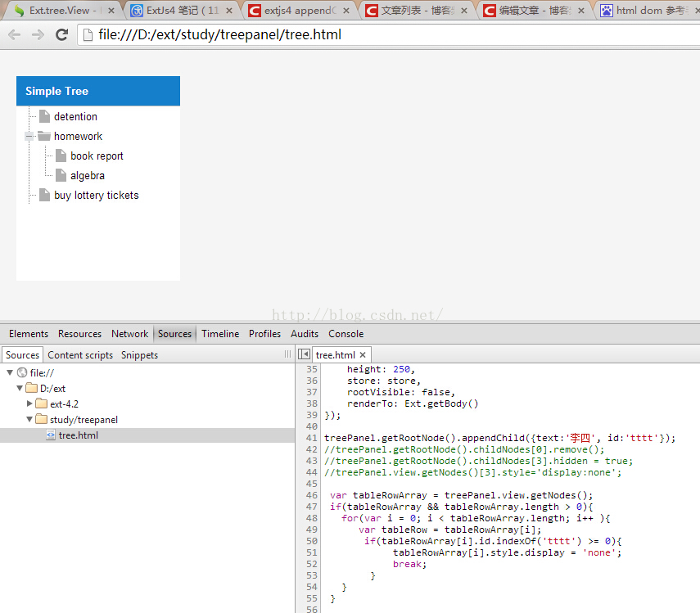Close the 编辑文章 browser tab
The width and height of the screenshot is (700, 613).
coord(581,11)
